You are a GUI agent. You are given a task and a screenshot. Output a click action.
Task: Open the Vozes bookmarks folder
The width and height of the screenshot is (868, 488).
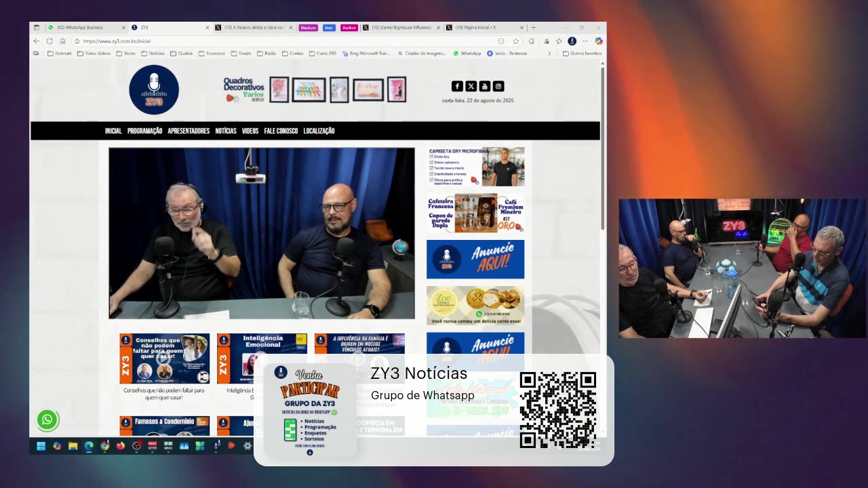point(126,53)
